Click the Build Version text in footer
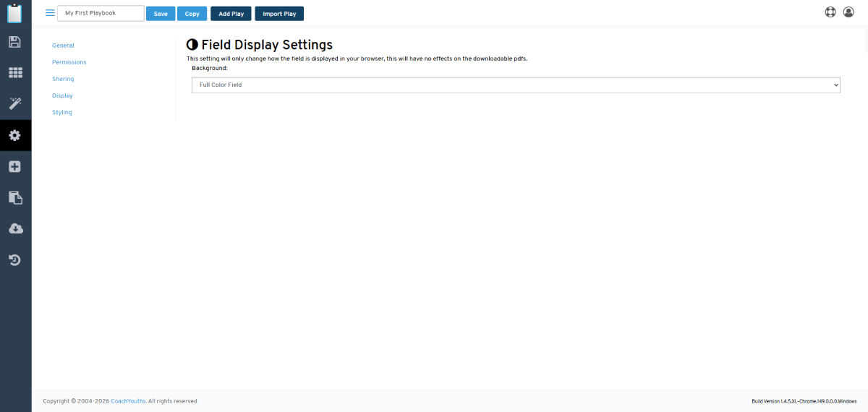The image size is (868, 412). [804, 401]
